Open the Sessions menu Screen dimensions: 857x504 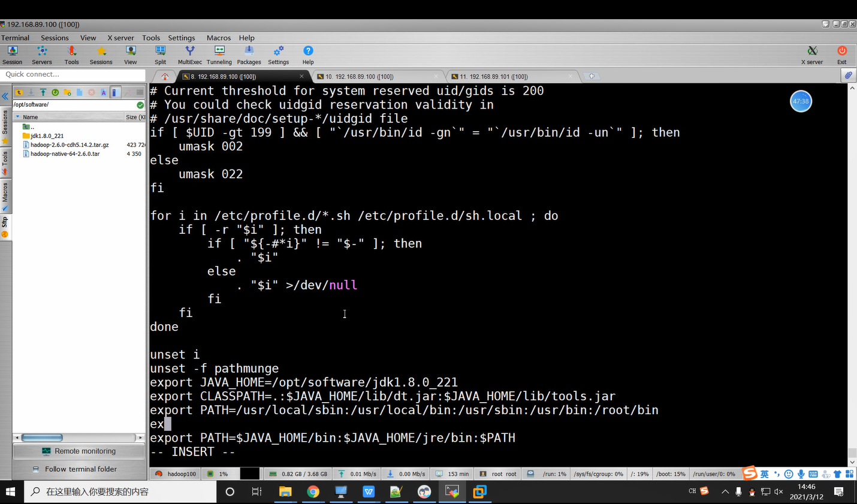[55, 38]
